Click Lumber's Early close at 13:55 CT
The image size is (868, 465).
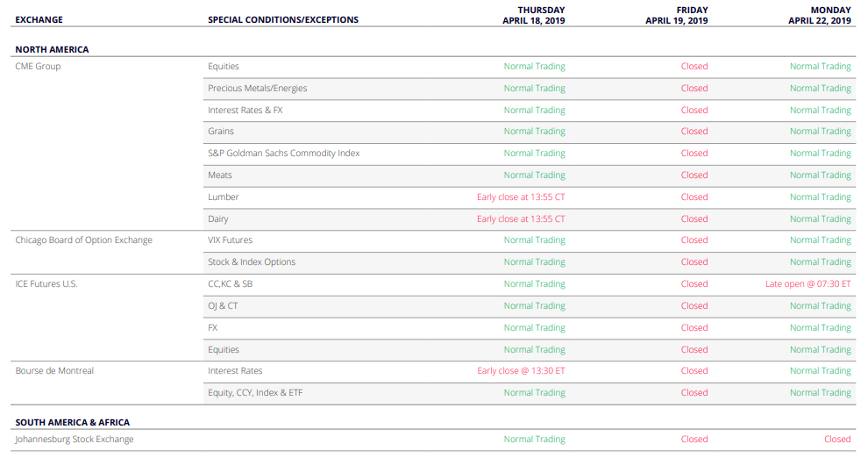coord(521,197)
